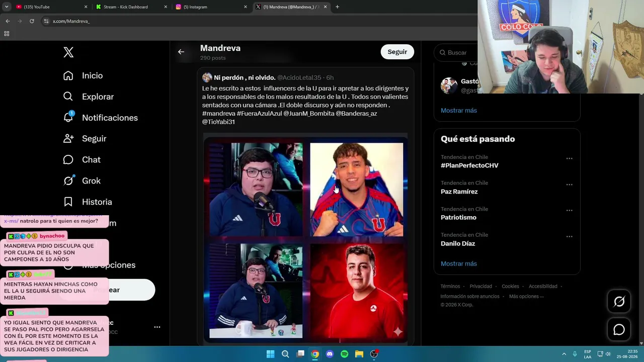The width and height of the screenshot is (644, 362).
Task: Open the account menu three dots
Action: pos(157,327)
